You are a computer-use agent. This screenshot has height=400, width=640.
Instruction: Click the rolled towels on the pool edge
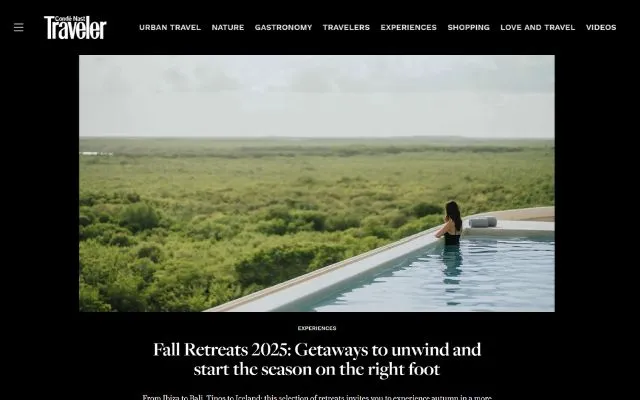482,222
